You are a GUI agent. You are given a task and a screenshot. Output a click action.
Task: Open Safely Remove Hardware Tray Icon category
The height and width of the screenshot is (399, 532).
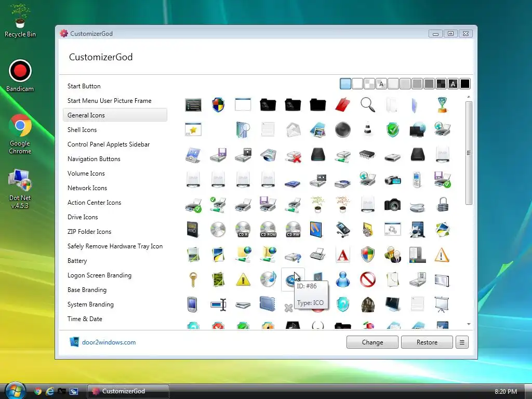(115, 246)
